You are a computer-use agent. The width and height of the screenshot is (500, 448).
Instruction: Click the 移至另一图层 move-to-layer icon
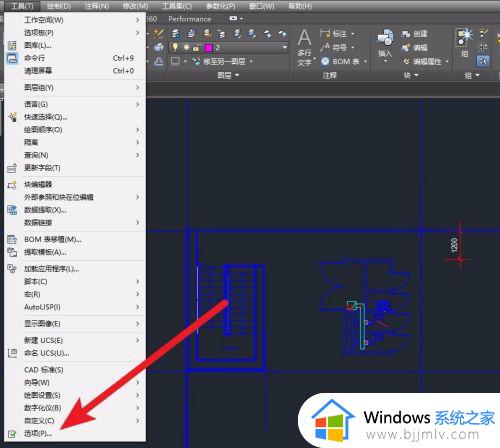coord(196,61)
